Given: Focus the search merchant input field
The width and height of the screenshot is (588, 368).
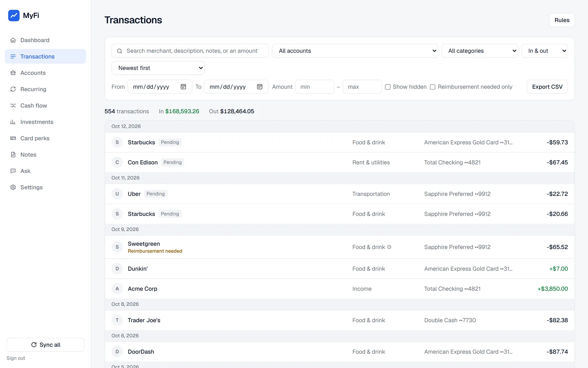Looking at the screenshot, I should click(190, 51).
